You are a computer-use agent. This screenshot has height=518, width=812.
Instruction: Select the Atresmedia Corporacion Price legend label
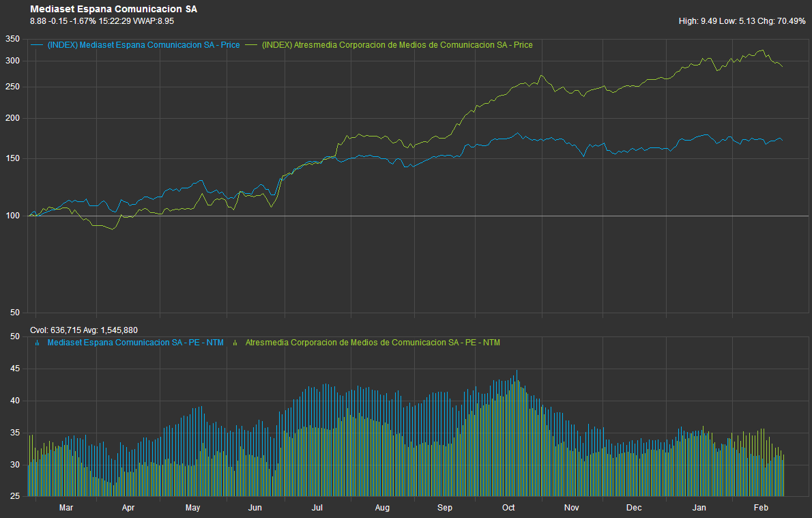(x=397, y=45)
